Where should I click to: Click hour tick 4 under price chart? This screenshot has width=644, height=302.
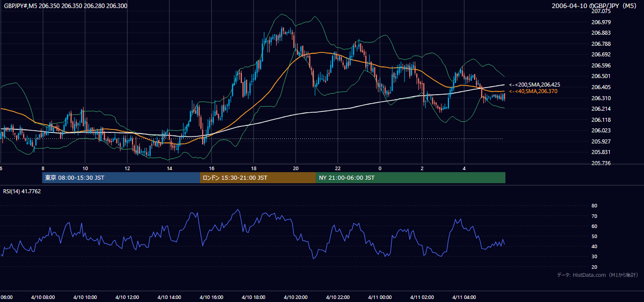coord(464,169)
